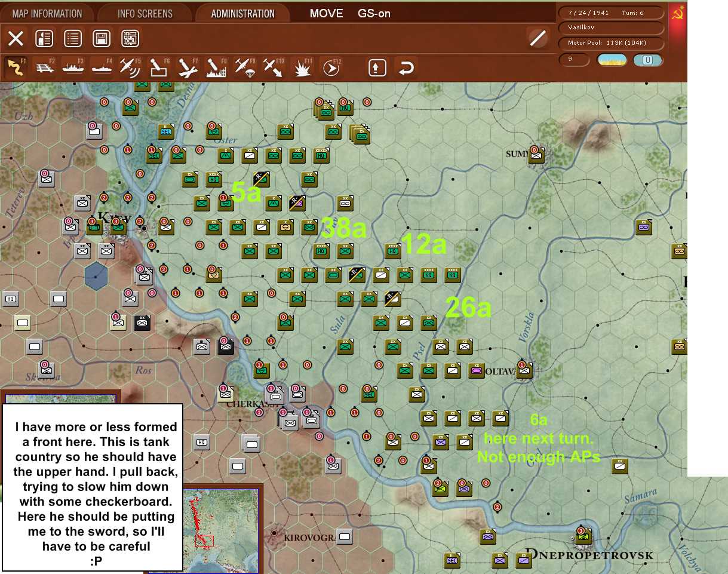Screen dimensions: 728x574
Task: Click the floppy disk save game icon
Action: click(x=102, y=39)
